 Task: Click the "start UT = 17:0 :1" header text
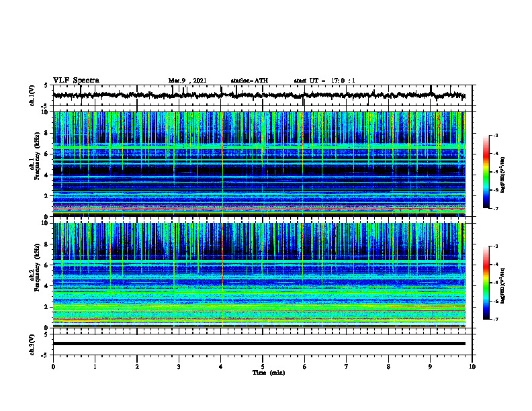pos(324,81)
